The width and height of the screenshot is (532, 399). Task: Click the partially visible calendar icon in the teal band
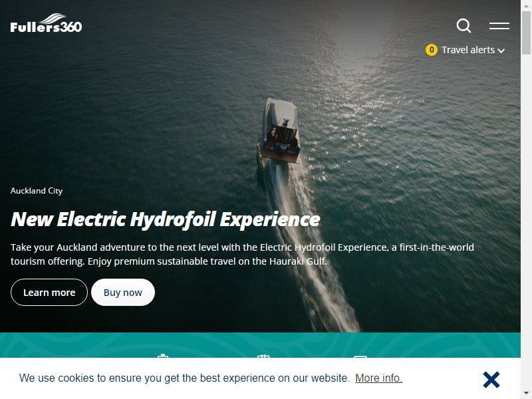pos(263,356)
